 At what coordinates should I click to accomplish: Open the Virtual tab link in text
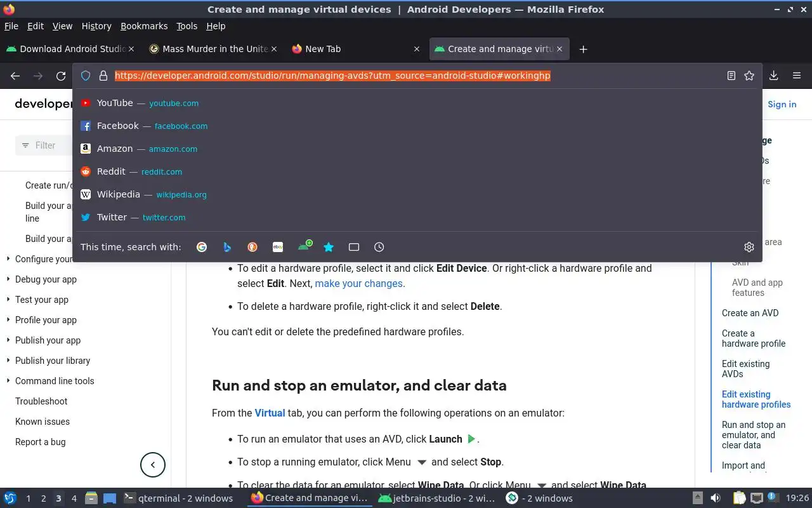270,413
